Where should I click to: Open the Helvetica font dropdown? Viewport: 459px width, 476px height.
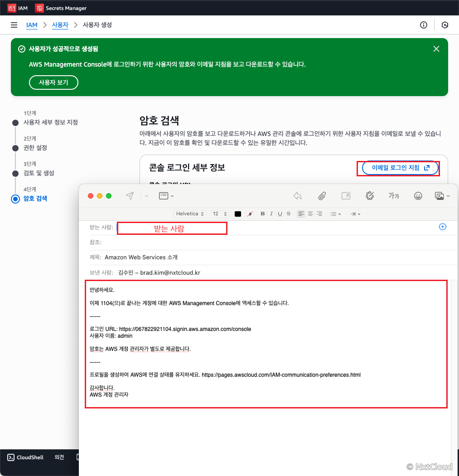pyautogui.click(x=190, y=214)
